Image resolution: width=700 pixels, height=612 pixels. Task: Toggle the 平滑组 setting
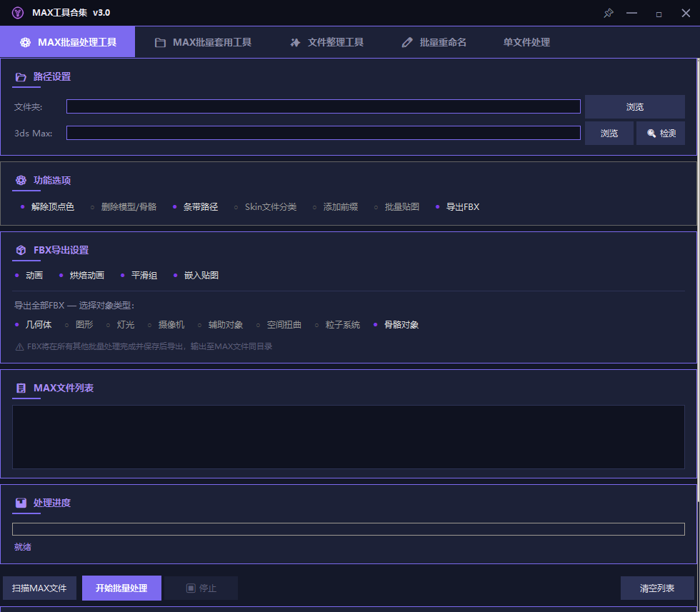[139, 276]
